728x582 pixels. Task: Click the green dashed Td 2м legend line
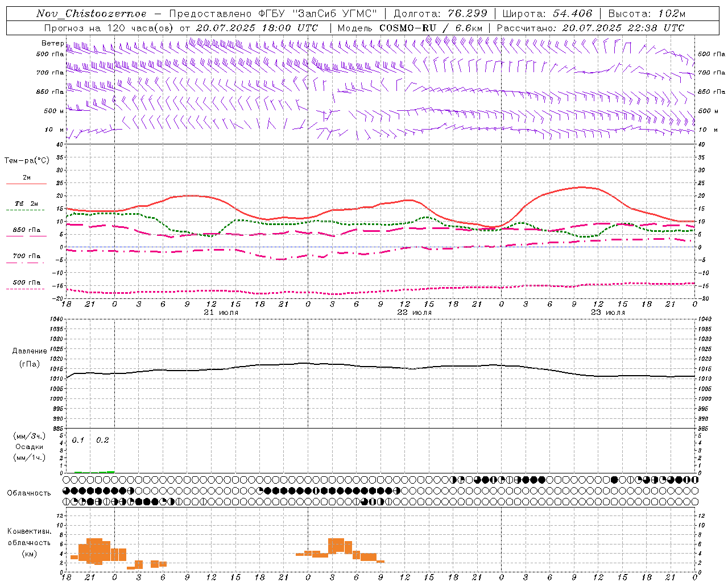26,210
